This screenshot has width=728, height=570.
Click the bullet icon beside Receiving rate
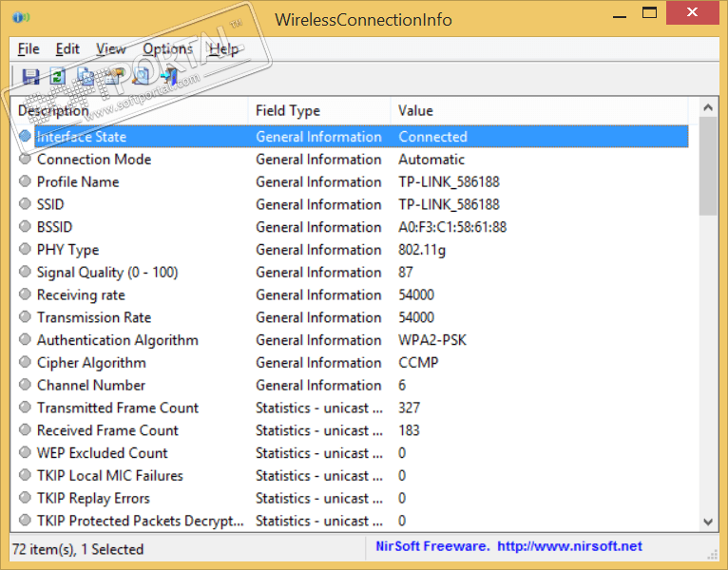25,294
